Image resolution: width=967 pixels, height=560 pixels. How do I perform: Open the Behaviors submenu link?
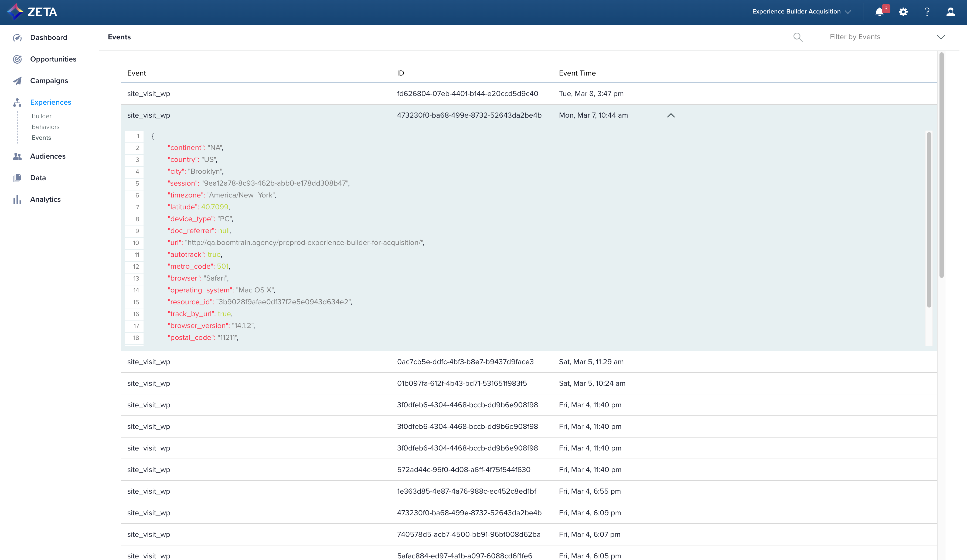(45, 127)
